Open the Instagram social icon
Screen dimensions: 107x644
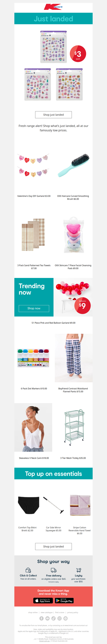pyautogui.click(x=59, y=618)
